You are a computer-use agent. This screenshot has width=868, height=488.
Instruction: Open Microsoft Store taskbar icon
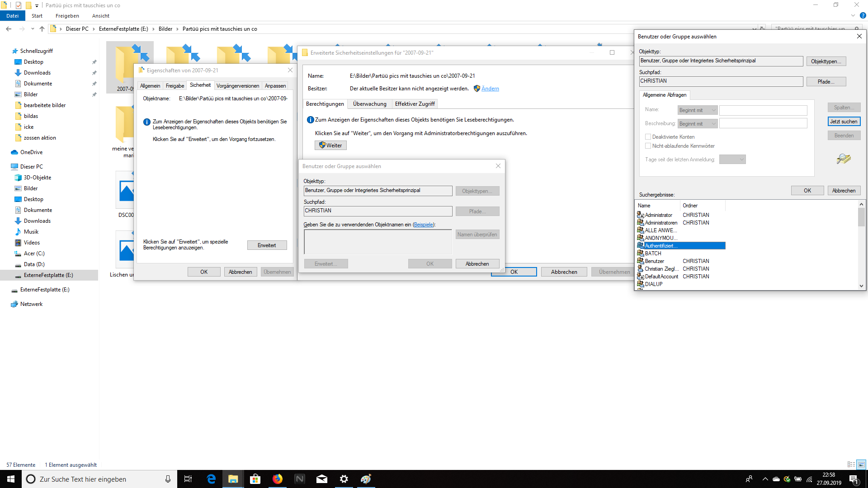coord(255,479)
